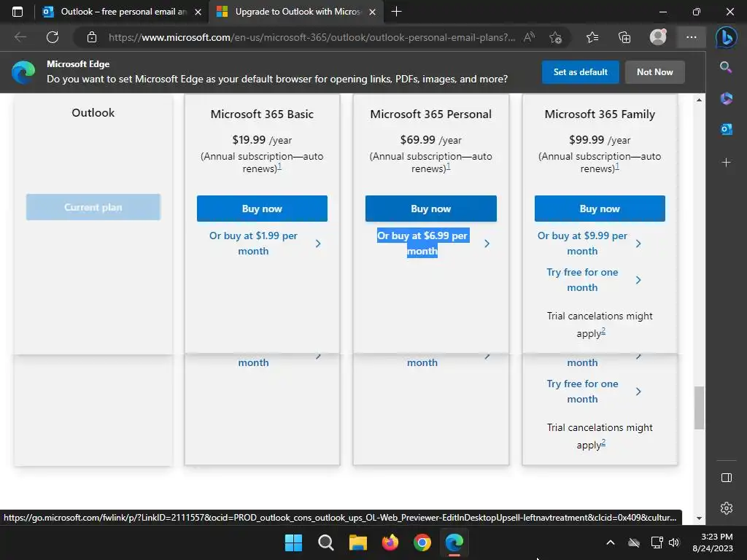This screenshot has width=747, height=560.
Task: Dismiss prompt with Not Now
Action: (x=654, y=72)
